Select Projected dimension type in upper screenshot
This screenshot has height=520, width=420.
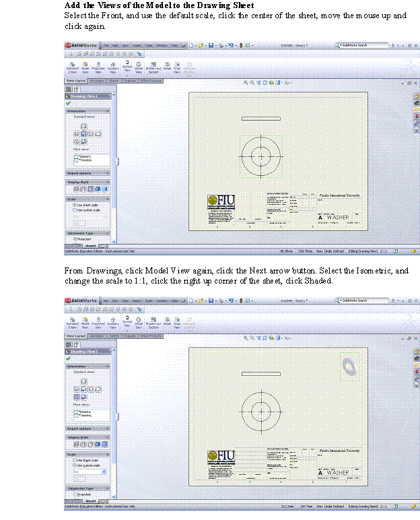pyautogui.click(x=75, y=238)
